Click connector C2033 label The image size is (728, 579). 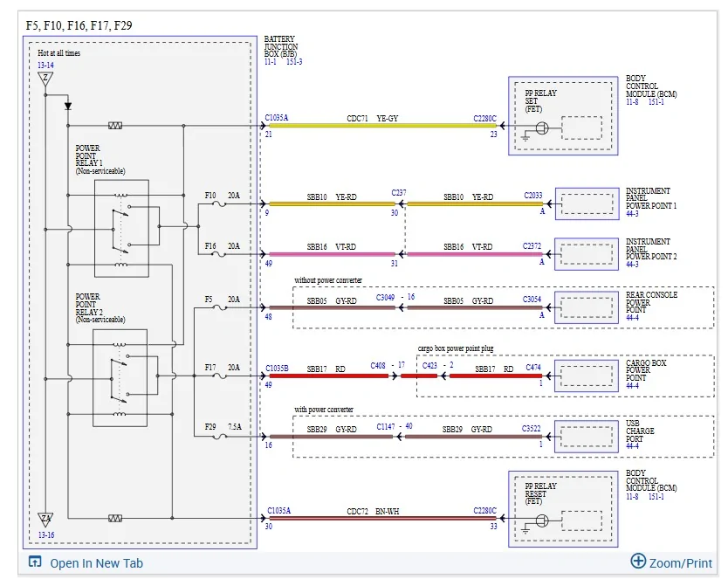(x=533, y=196)
